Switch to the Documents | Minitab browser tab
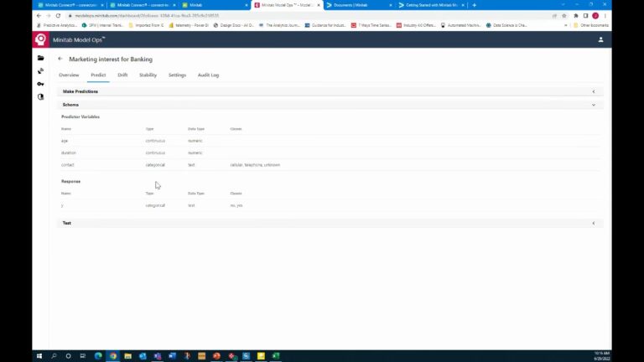The height and width of the screenshot is (362, 644). point(358,5)
